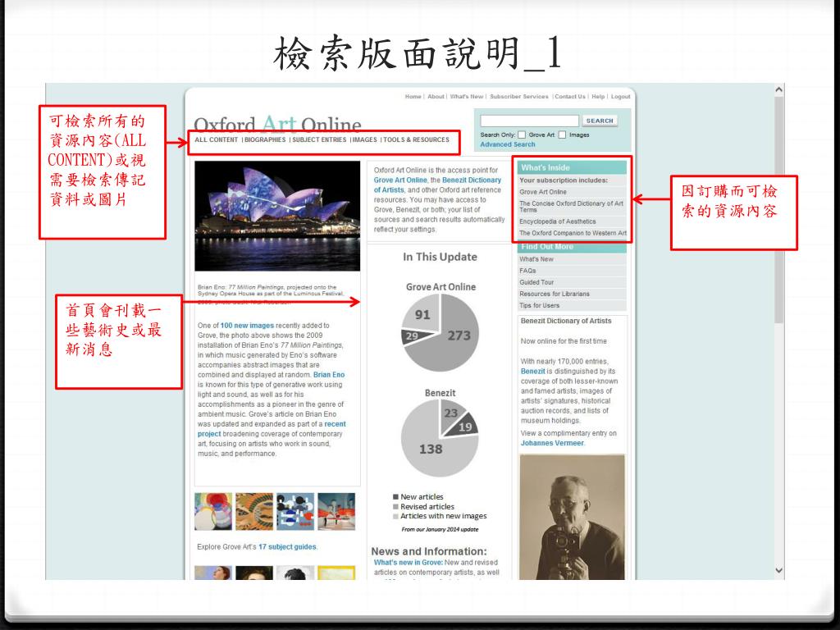Open What's new in Grove news link
The height and width of the screenshot is (630, 840).
(x=408, y=563)
